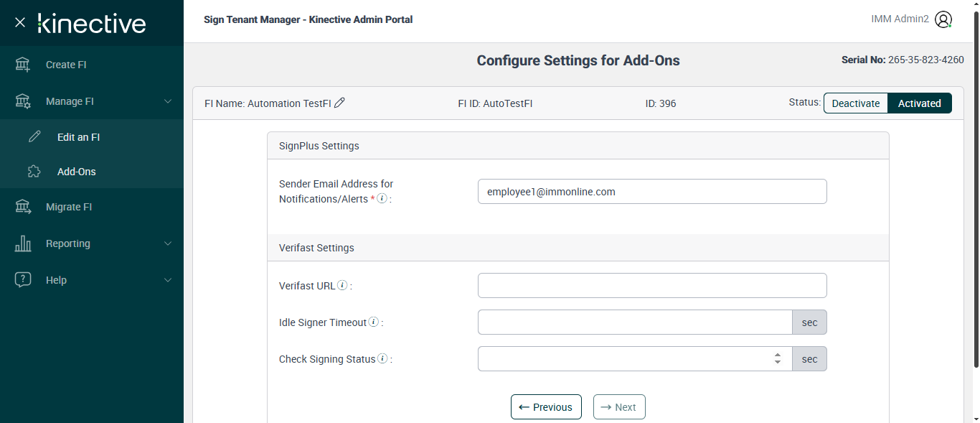Select Edit an FI from the sidebar

click(78, 137)
